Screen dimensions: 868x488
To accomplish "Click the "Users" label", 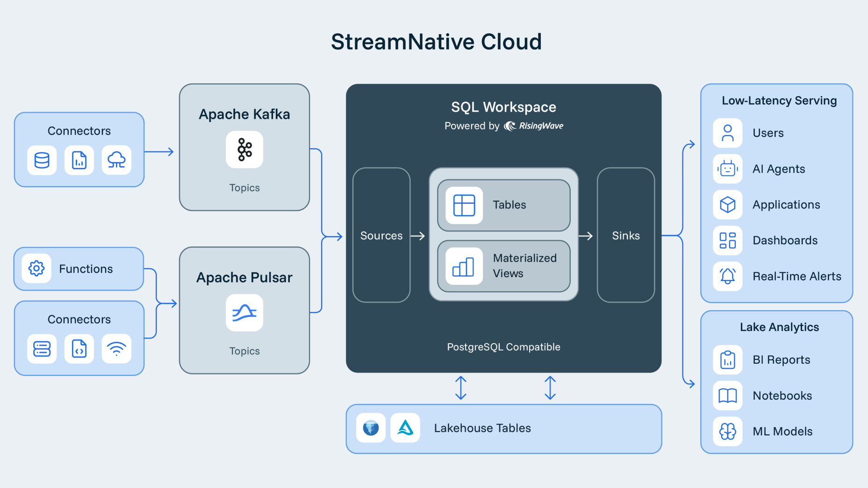I will 768,133.
